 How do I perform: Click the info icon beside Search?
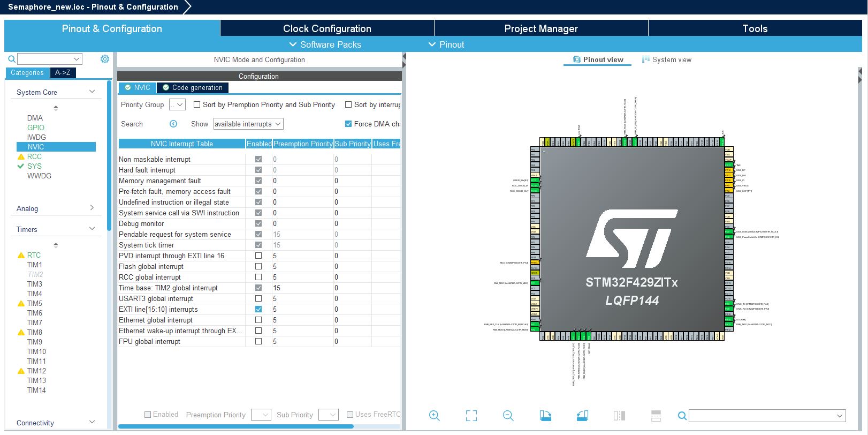coord(173,124)
